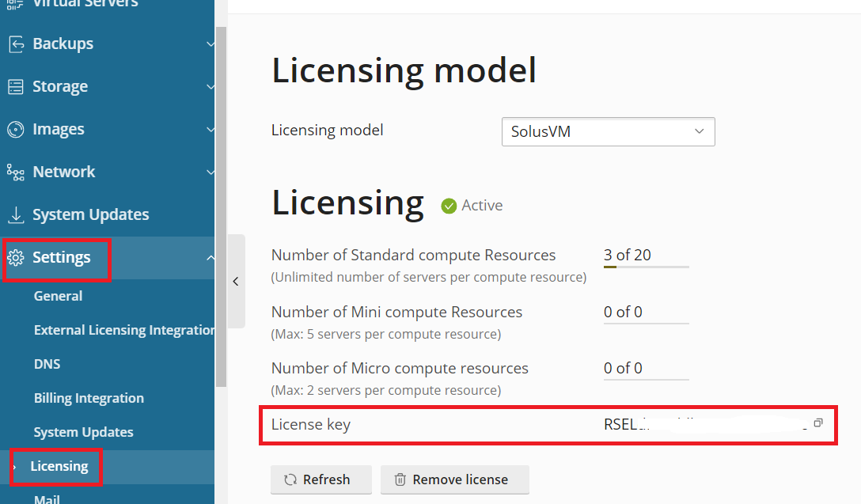The height and width of the screenshot is (504, 861).
Task: Copy the license key using copy icon
Action: (818, 423)
